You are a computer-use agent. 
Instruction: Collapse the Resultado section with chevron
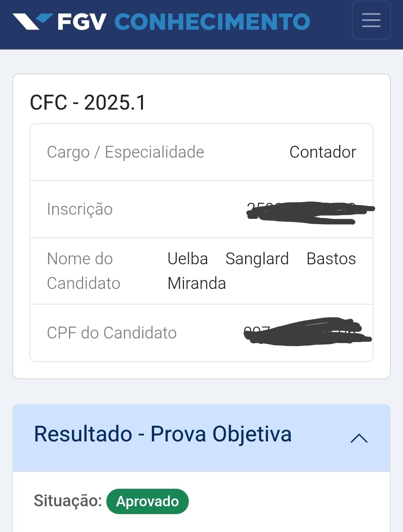(x=359, y=438)
